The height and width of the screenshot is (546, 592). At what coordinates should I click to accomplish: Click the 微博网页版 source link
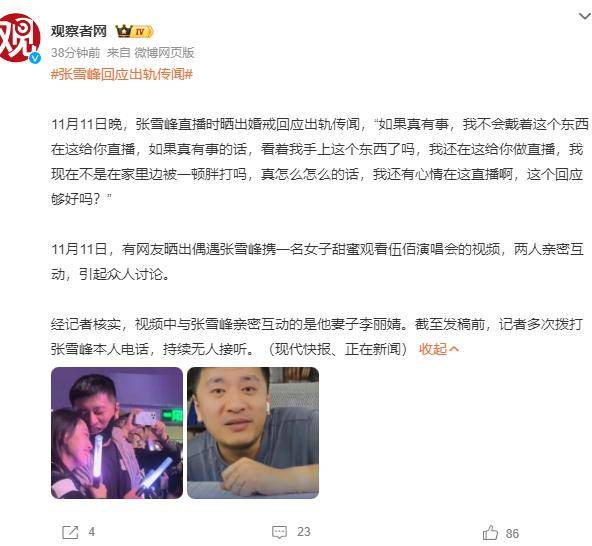(x=164, y=53)
